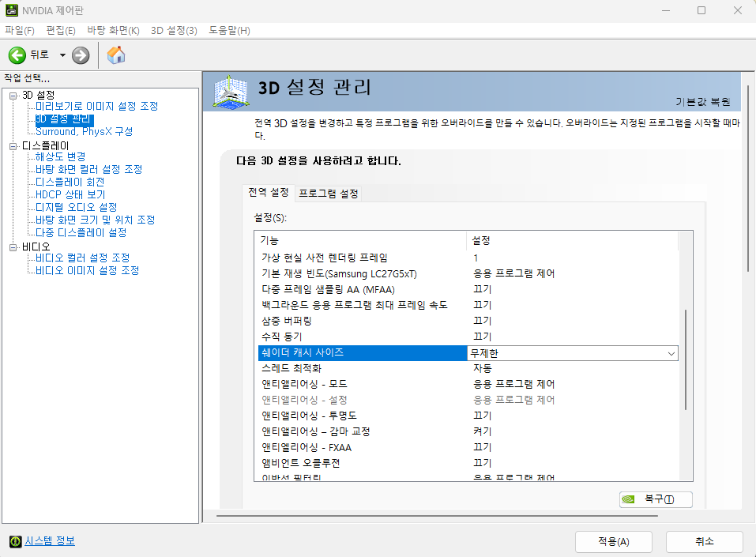Open the 도움말(H) menu
Viewport: 756px width, 557px height.
(230, 30)
